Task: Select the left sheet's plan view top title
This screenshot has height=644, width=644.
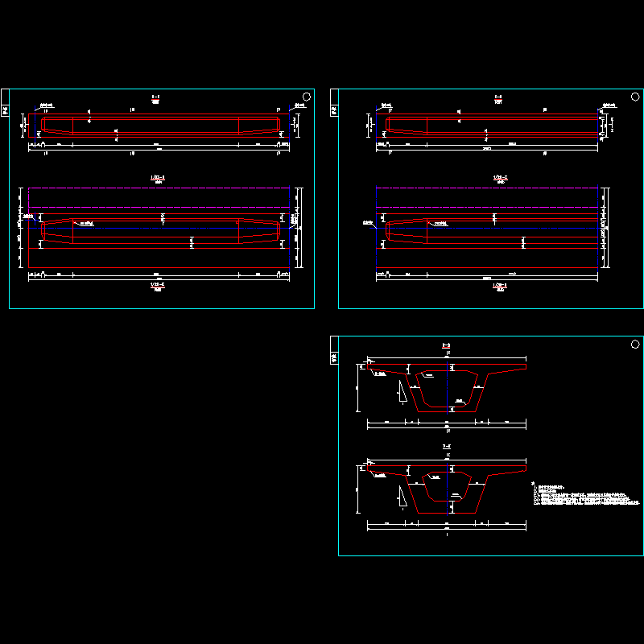Action: tap(158, 179)
